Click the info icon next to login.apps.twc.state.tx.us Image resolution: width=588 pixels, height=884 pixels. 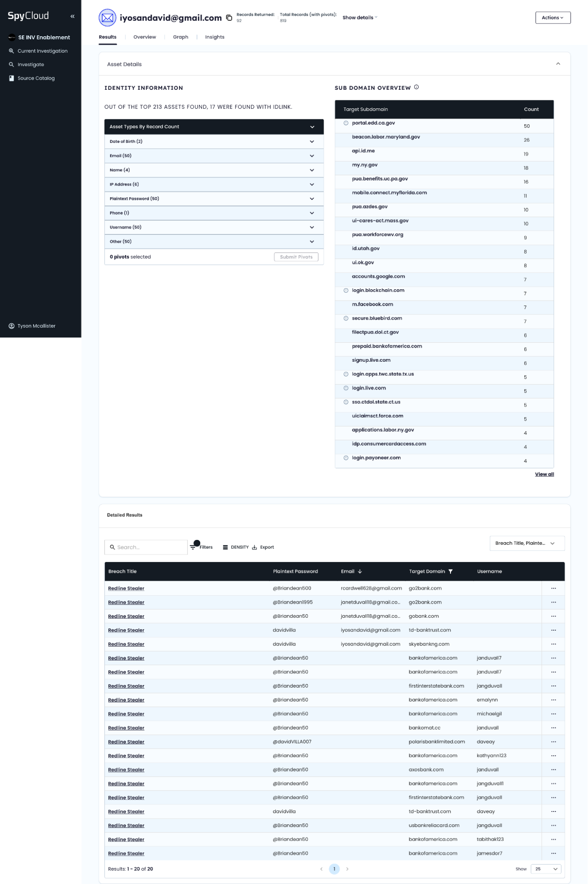346,374
